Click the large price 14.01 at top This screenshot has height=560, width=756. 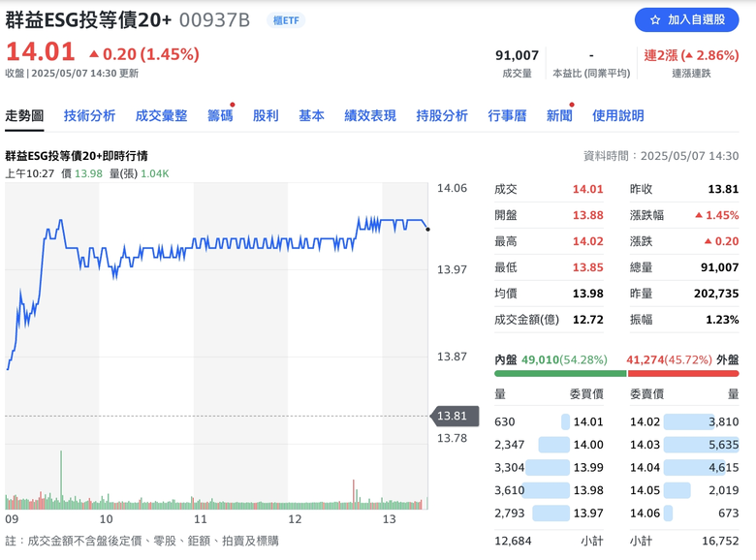41,51
